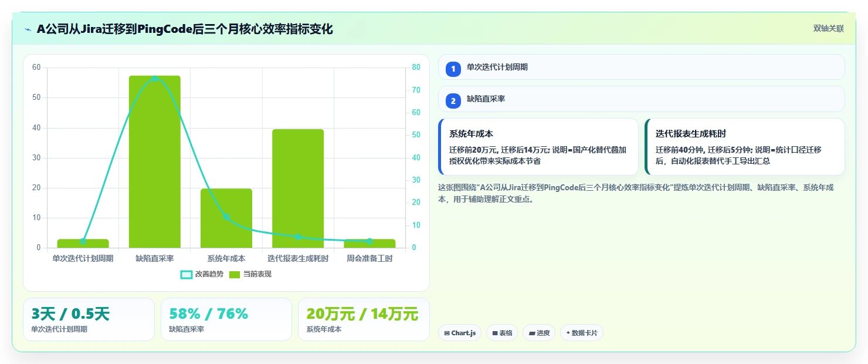Viewport: 868px width, 364px height.
Task: Click the left axis value 60
Action: point(36,68)
